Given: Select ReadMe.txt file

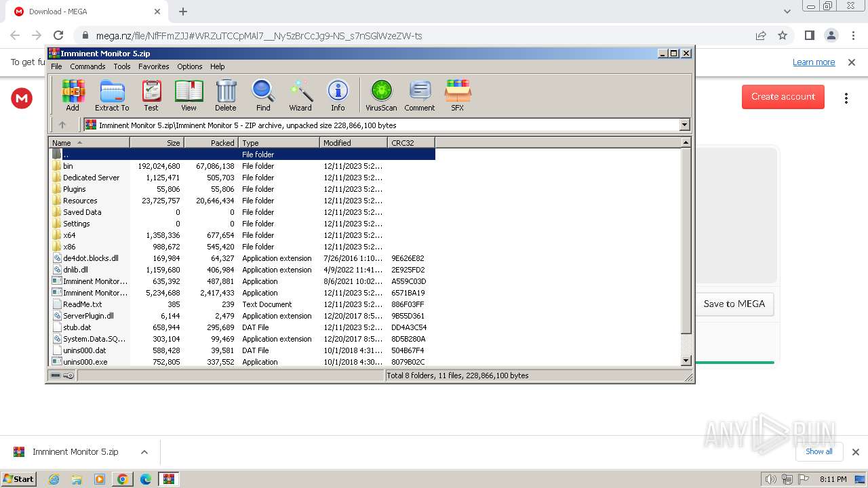Looking at the screenshot, I should click(241, 304).
